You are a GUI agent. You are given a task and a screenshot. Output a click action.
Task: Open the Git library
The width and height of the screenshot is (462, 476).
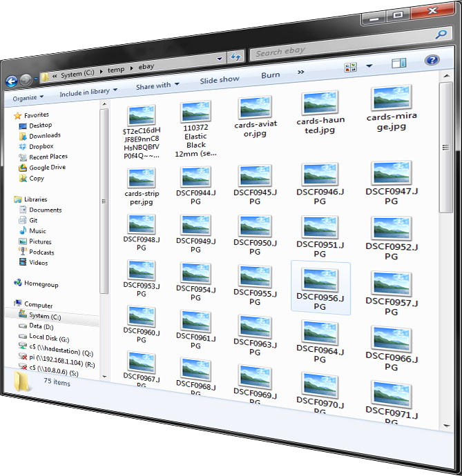pos(33,220)
